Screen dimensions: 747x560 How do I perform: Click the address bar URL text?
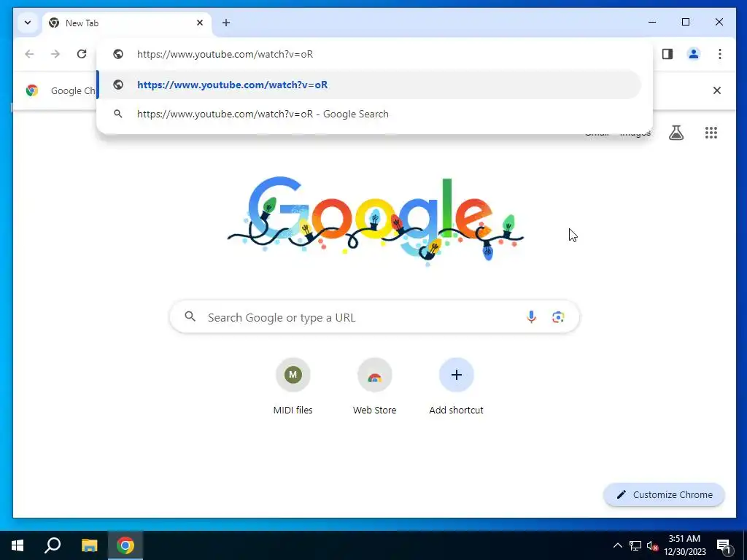[x=225, y=54]
